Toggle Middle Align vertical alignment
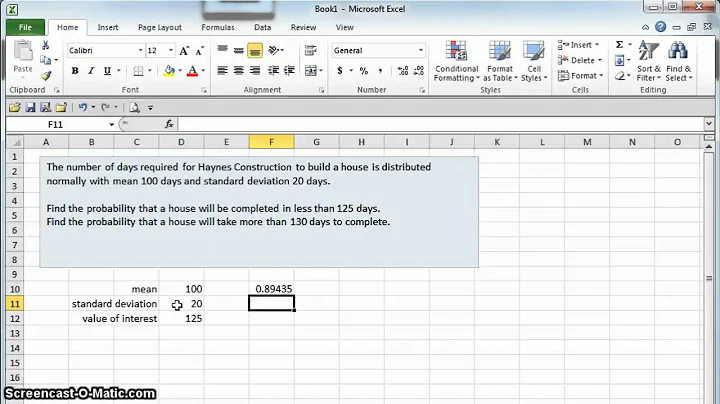 [x=238, y=50]
